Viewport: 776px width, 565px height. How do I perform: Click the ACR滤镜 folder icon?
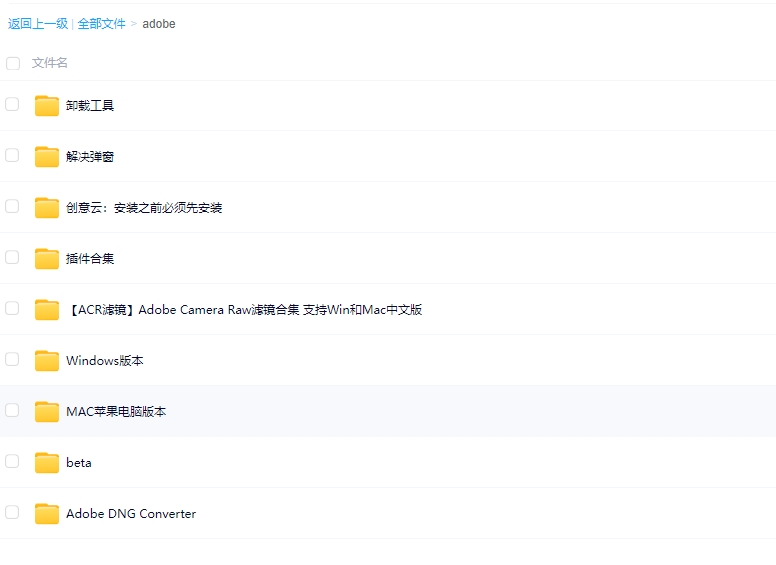tap(47, 310)
